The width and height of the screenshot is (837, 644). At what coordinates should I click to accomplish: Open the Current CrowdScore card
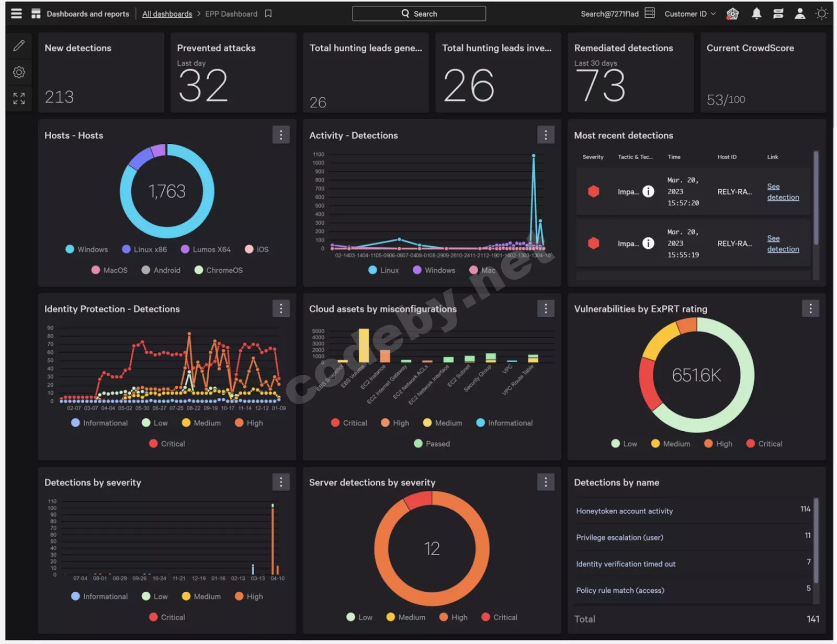(x=763, y=73)
